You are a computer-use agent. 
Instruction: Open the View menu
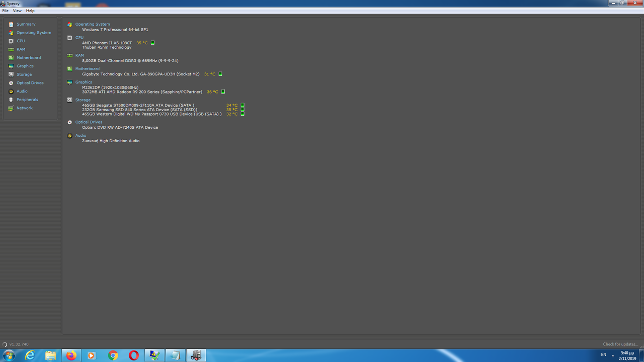(x=17, y=11)
